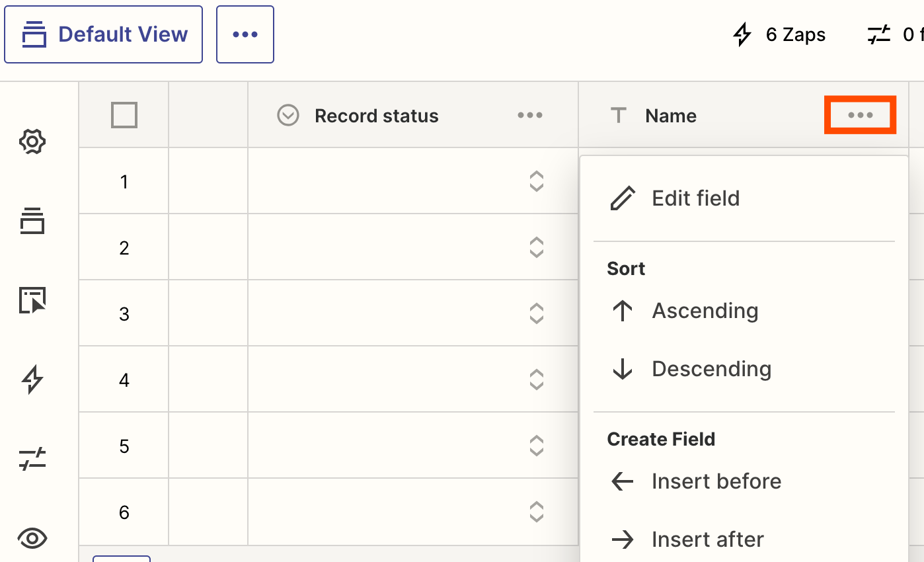924x562 pixels.
Task: Click the Default View button
Action: (x=104, y=34)
